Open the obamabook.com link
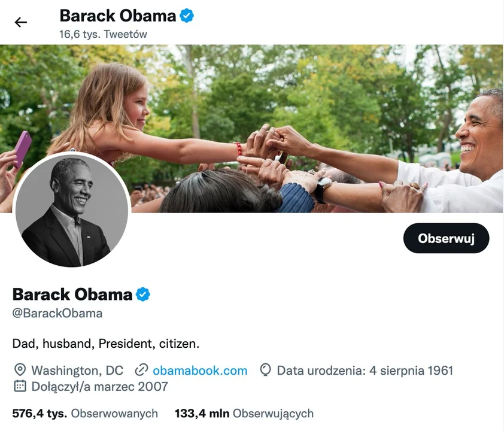The width and height of the screenshot is (504, 431). [x=200, y=371]
